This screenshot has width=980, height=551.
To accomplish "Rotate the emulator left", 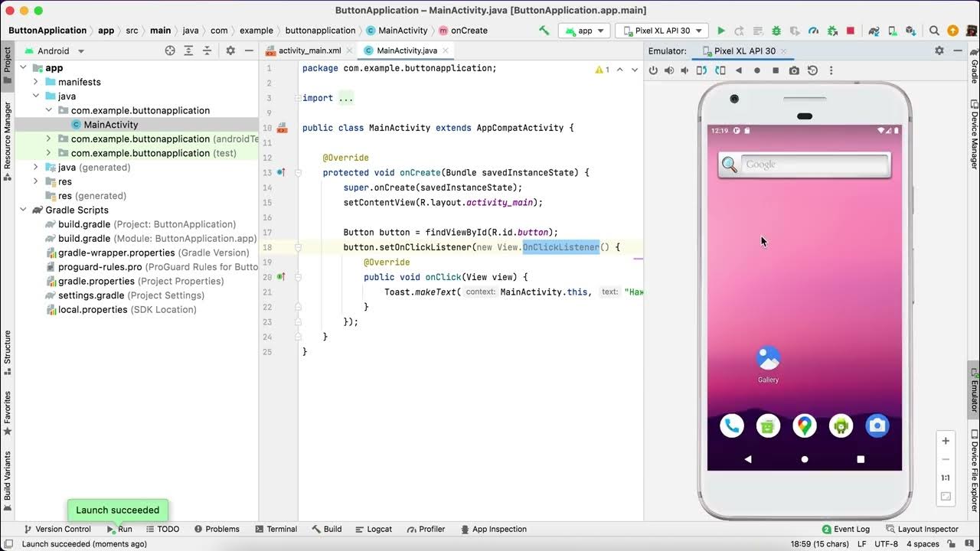I will (703, 70).
